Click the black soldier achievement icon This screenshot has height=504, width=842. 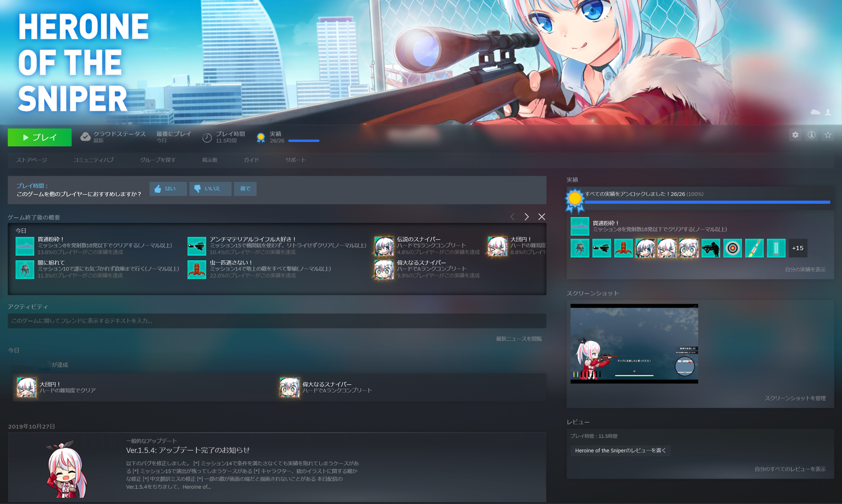pyautogui.click(x=710, y=248)
